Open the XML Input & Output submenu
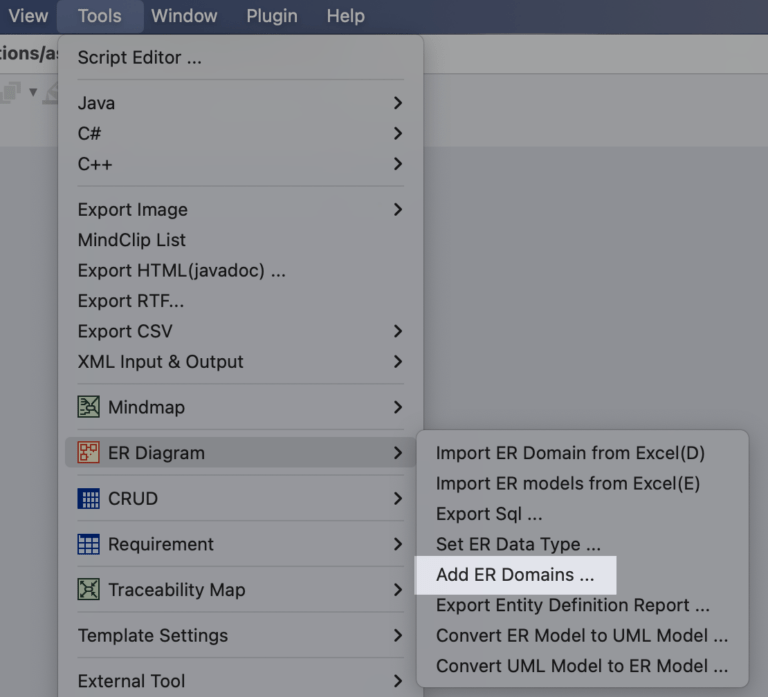 160,362
